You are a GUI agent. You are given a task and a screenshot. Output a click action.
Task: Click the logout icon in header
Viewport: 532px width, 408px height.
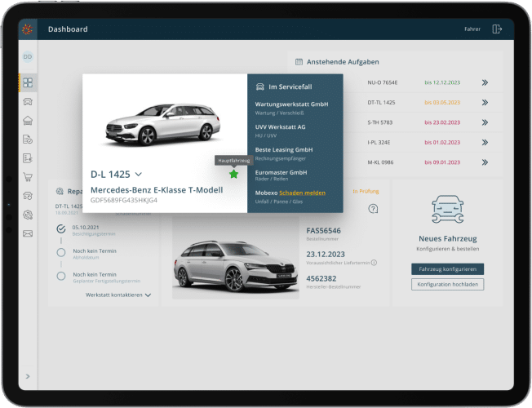pos(497,29)
